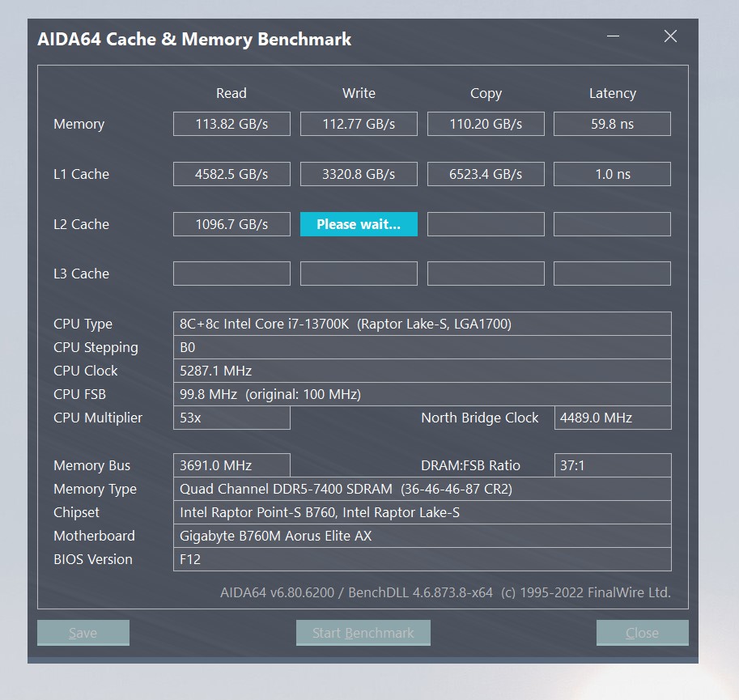
Task: Select Memory Type value DDR5-7400 SDRAM
Action: tap(422, 489)
